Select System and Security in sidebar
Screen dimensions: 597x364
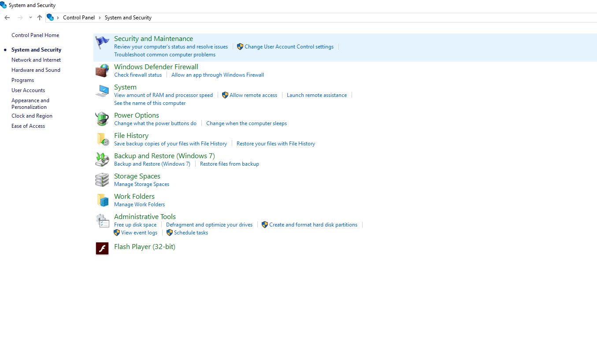[x=36, y=50]
